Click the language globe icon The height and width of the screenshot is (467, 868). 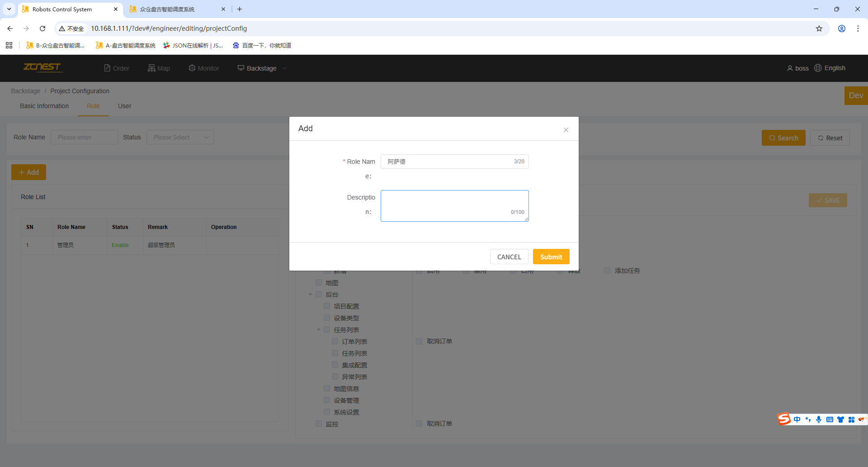pyautogui.click(x=818, y=68)
